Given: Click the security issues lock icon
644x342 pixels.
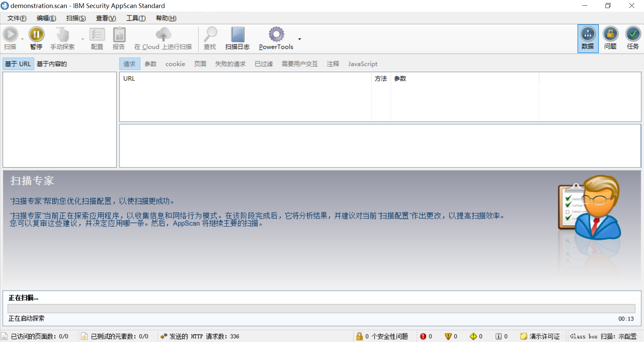Looking at the screenshot, I should (359, 336).
